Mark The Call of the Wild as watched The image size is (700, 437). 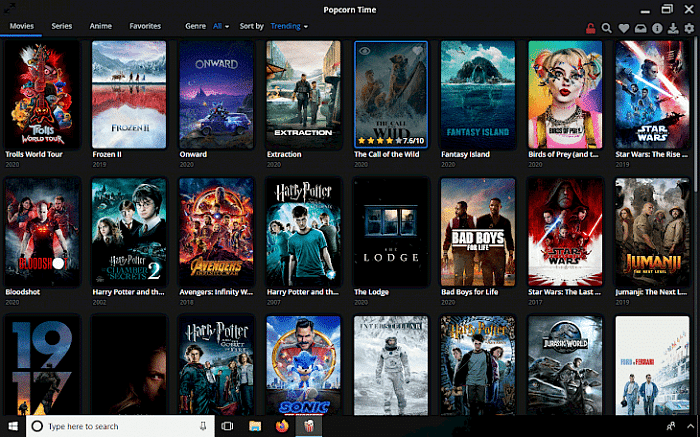(365, 51)
